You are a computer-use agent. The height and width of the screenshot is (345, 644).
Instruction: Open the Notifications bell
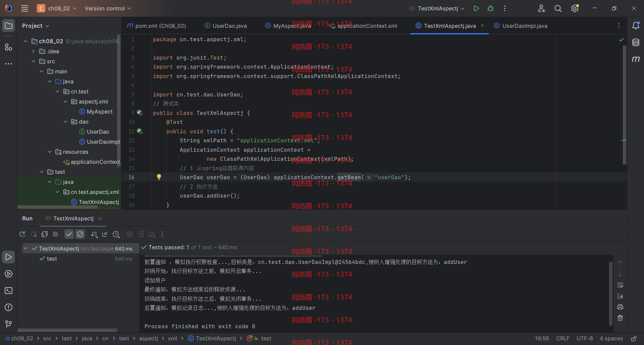[636, 26]
